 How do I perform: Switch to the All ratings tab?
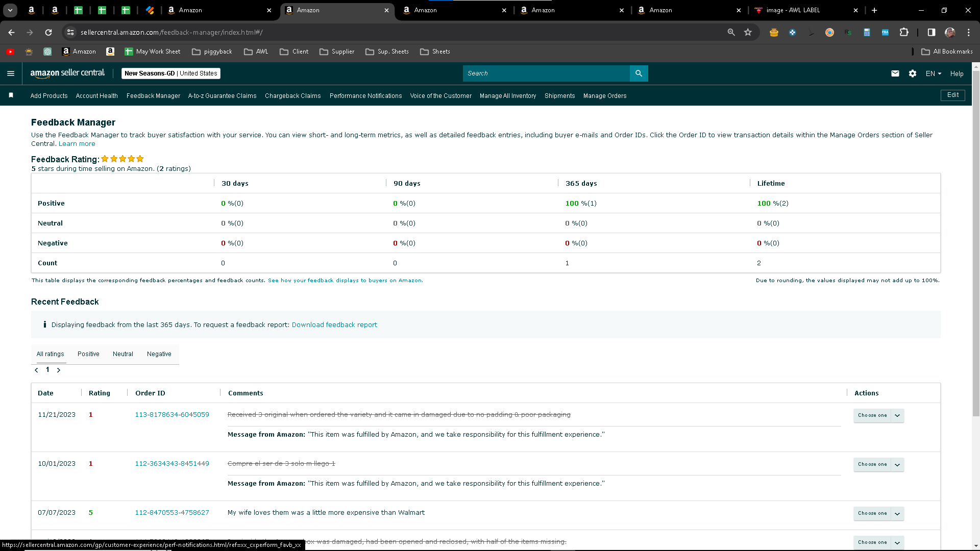click(51, 354)
